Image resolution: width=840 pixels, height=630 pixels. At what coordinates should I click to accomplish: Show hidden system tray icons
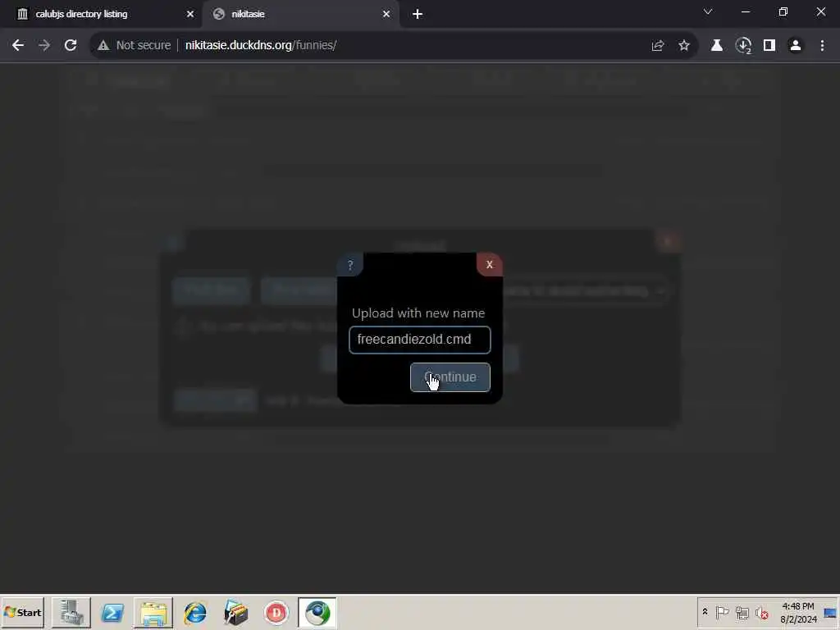click(x=705, y=612)
